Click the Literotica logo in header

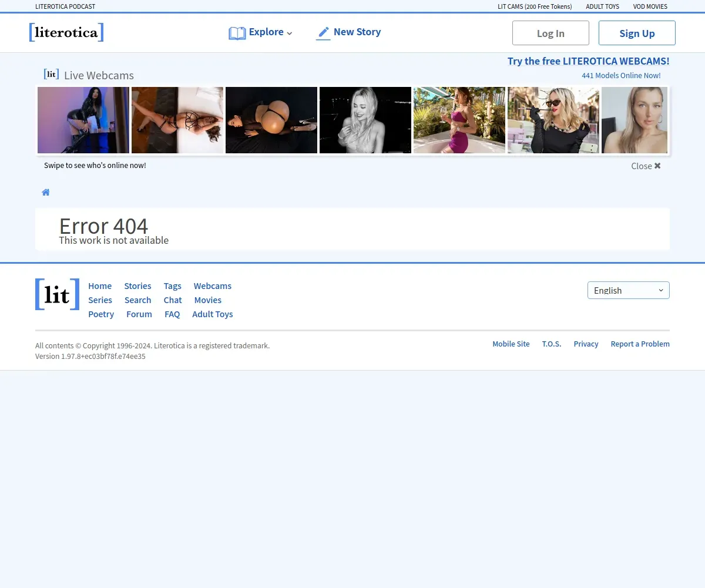click(66, 32)
